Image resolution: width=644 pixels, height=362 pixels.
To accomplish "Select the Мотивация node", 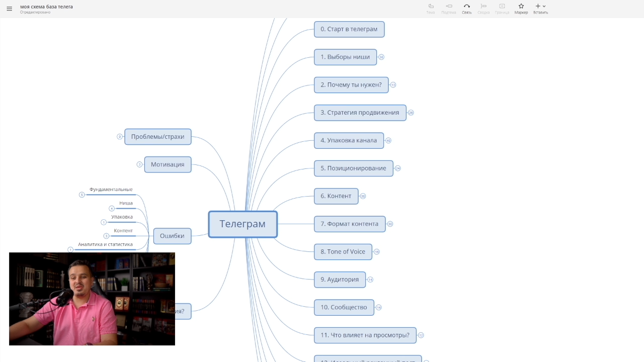I will (x=168, y=164).
